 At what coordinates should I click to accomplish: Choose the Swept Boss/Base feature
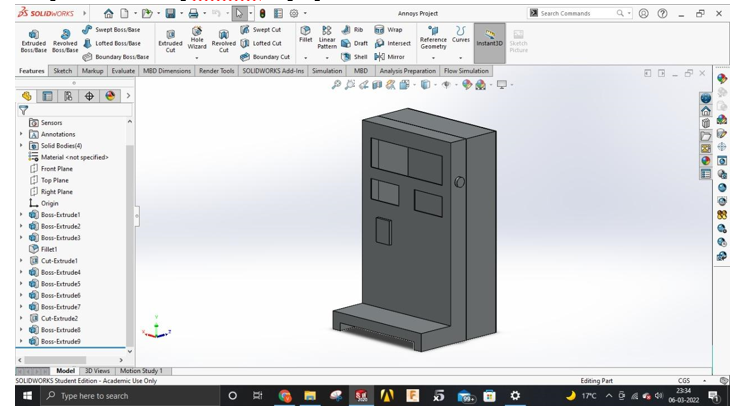[111, 30]
